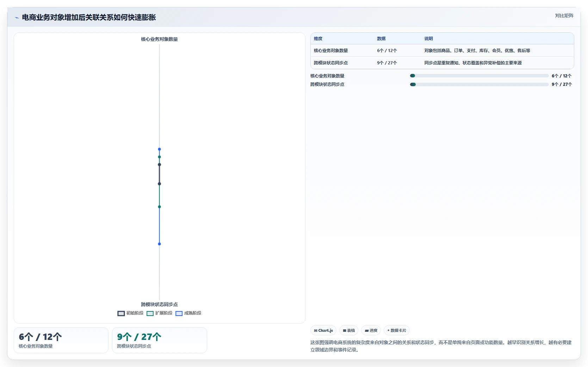
Task: Click the 数据 table column header
Action: click(x=381, y=39)
